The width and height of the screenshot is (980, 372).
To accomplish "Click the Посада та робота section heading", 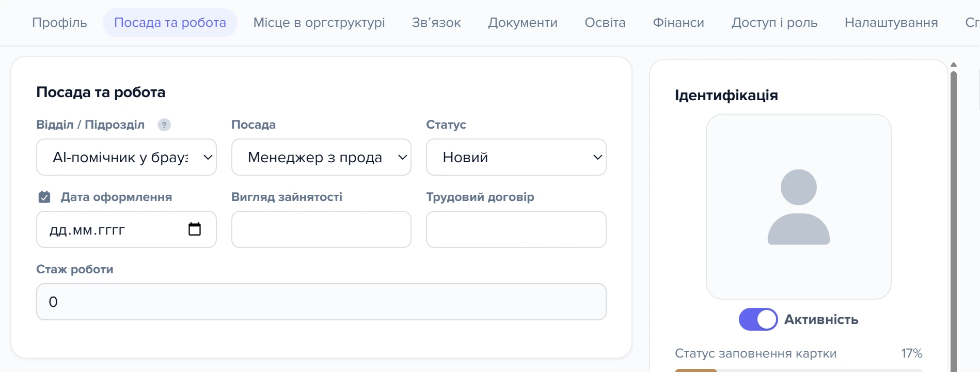I will coord(101,92).
